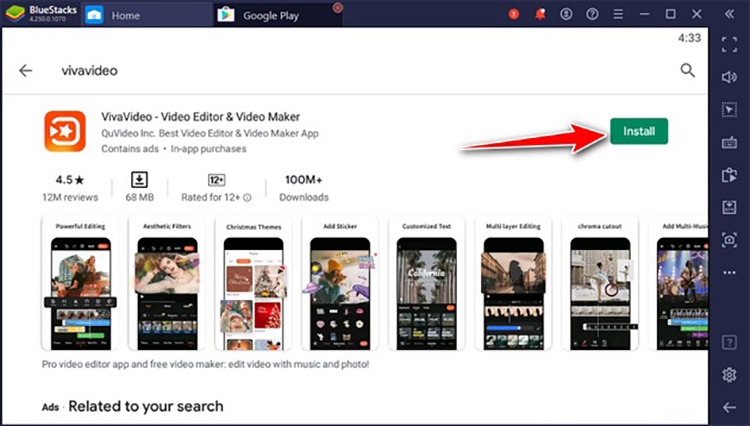Image resolution: width=750 pixels, height=426 pixels.
Task: Open the Customized Text screenshot
Action: 427,283
